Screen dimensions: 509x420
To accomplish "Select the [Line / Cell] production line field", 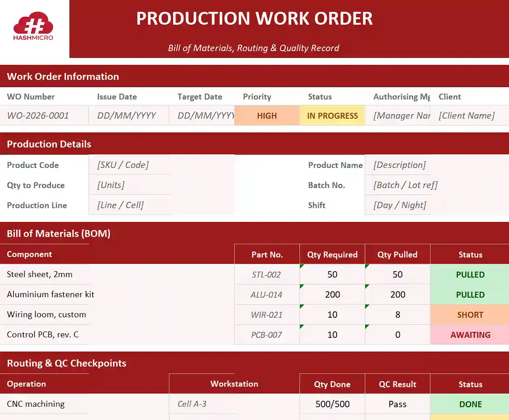I will 161,205.
